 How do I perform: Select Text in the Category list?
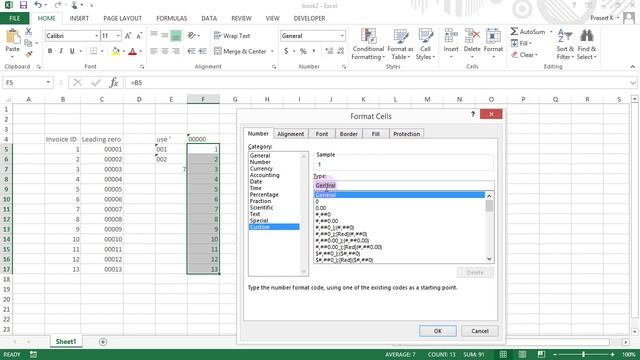coord(255,214)
